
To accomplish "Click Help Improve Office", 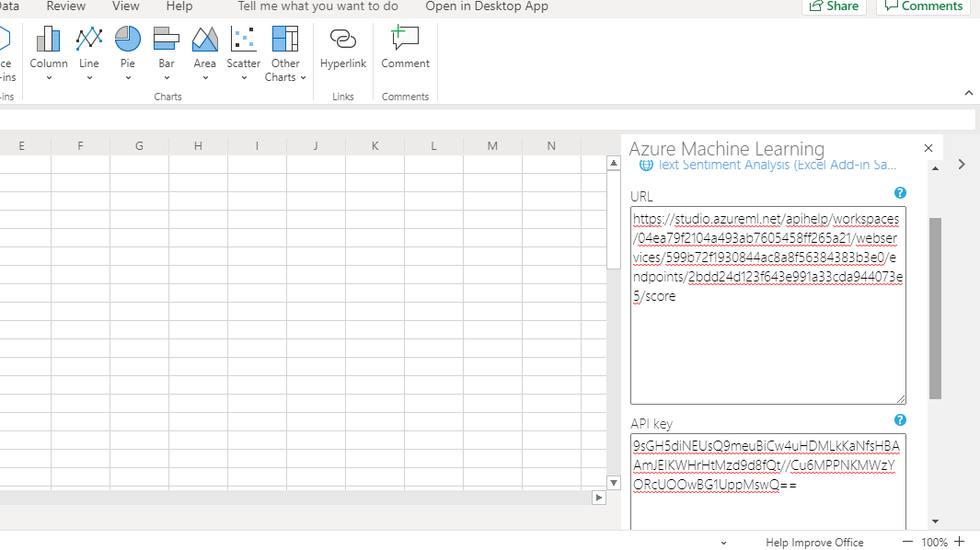I will pyautogui.click(x=814, y=543).
